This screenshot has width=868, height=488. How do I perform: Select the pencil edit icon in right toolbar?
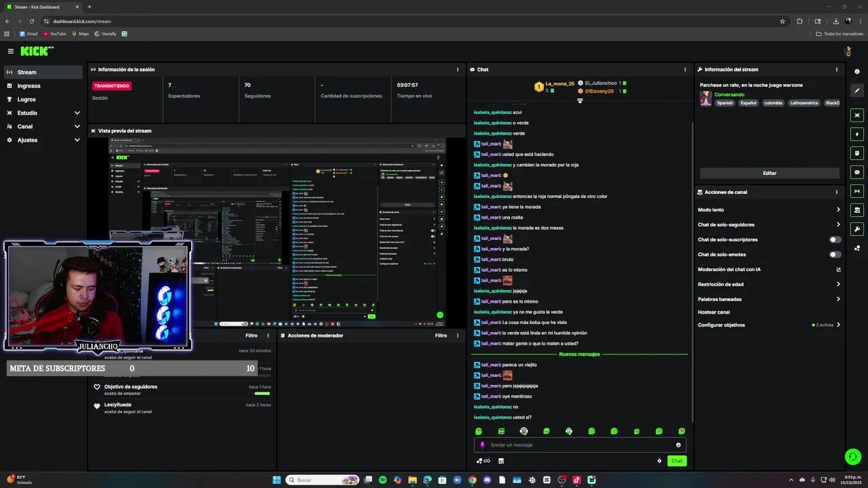[x=857, y=90]
